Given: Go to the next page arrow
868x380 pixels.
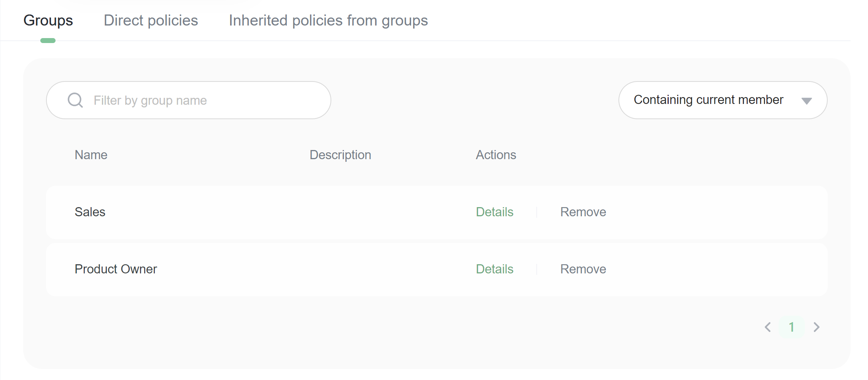Looking at the screenshot, I should [x=816, y=327].
